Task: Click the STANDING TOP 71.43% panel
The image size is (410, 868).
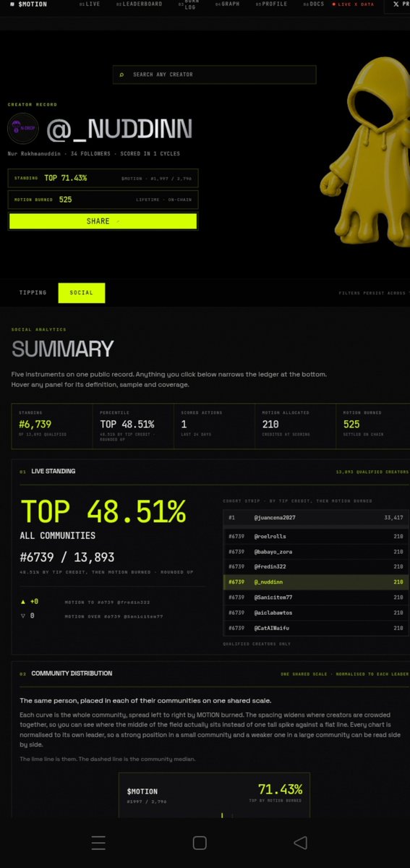Action: click(x=103, y=178)
